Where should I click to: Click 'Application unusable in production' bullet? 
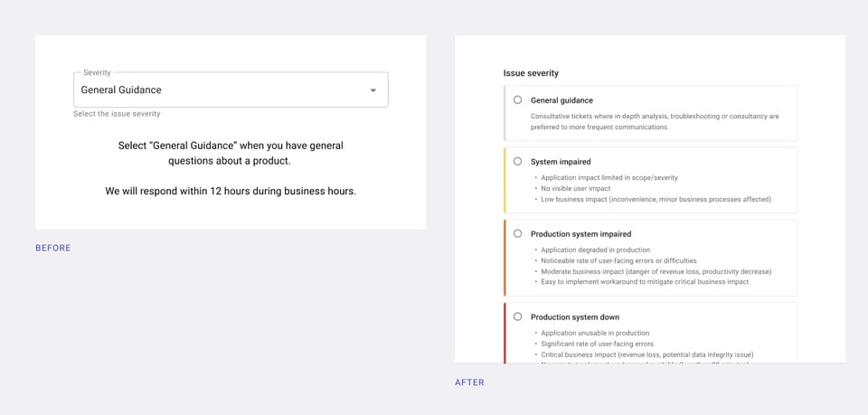coord(595,333)
